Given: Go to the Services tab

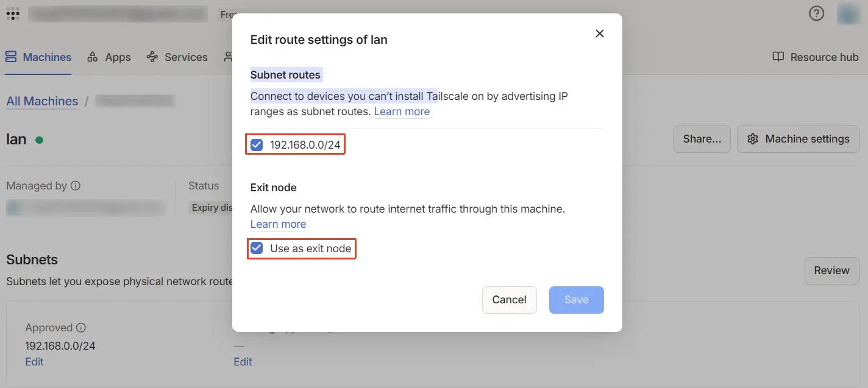Looking at the screenshot, I should point(177,57).
